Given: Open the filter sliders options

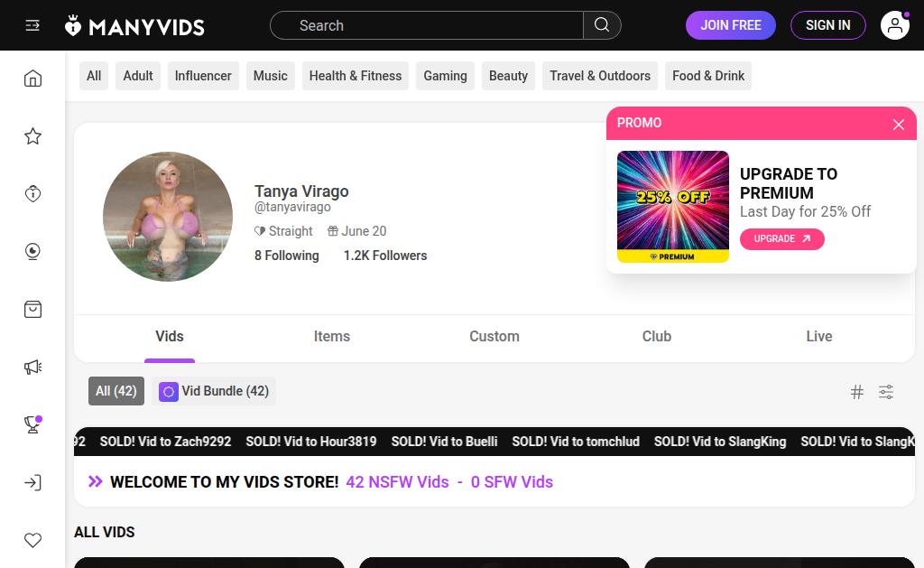Looking at the screenshot, I should (886, 392).
